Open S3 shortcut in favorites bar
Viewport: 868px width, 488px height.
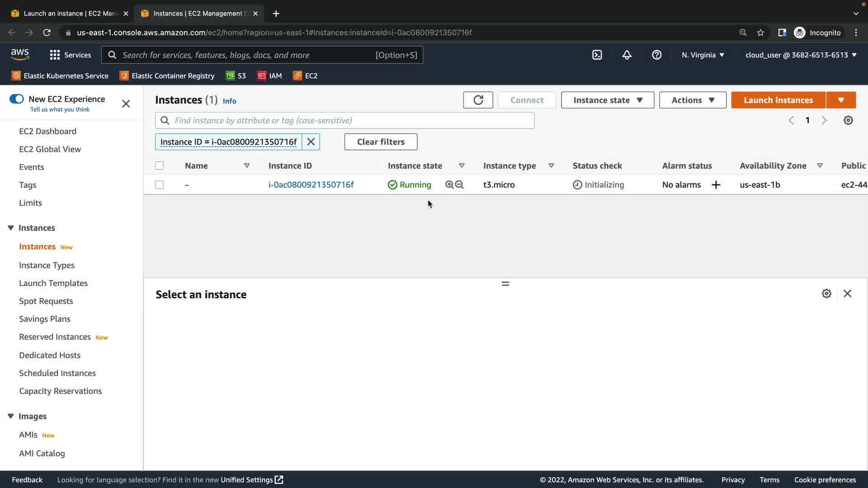[236, 76]
